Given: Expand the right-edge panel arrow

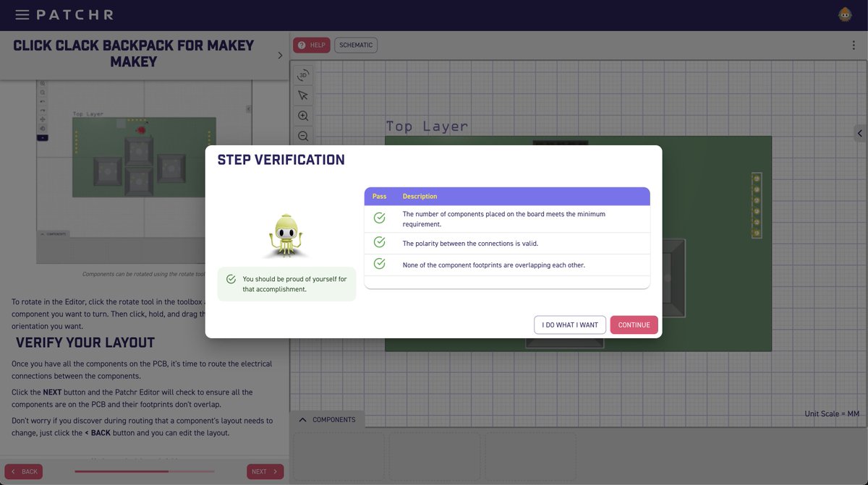Looking at the screenshot, I should (x=859, y=133).
